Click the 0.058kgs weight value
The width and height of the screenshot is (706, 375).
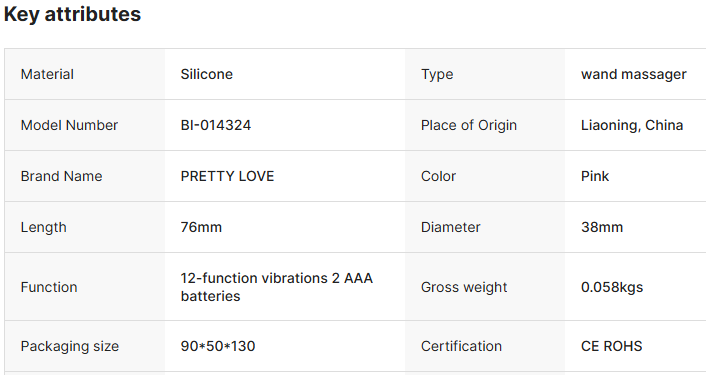pos(612,287)
